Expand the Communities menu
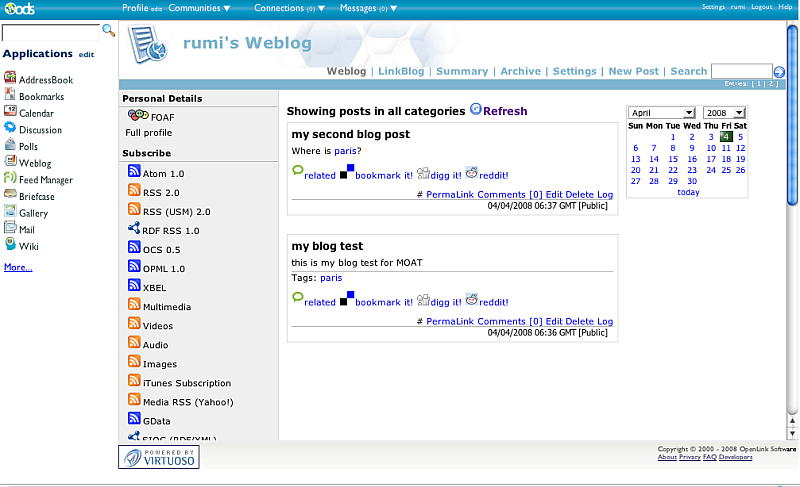The image size is (800, 487). (x=199, y=8)
